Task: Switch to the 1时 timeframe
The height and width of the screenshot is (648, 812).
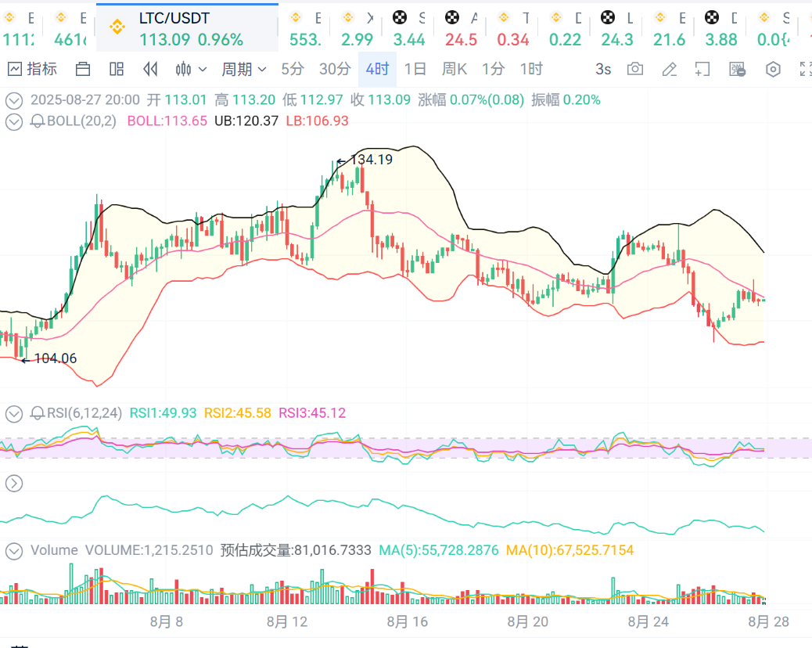Action: pyautogui.click(x=531, y=69)
